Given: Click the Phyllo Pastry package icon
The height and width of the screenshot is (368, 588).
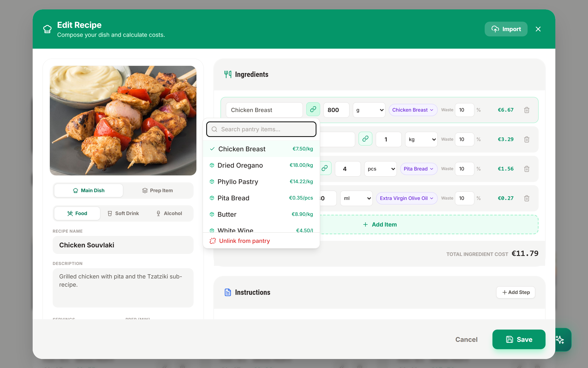Looking at the screenshot, I should click(212, 182).
